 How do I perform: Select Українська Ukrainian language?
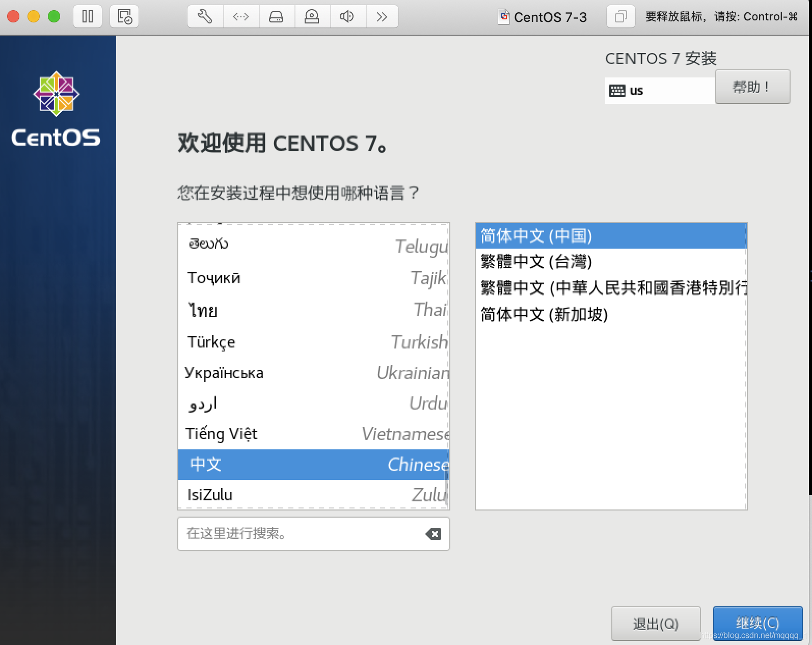coord(313,373)
